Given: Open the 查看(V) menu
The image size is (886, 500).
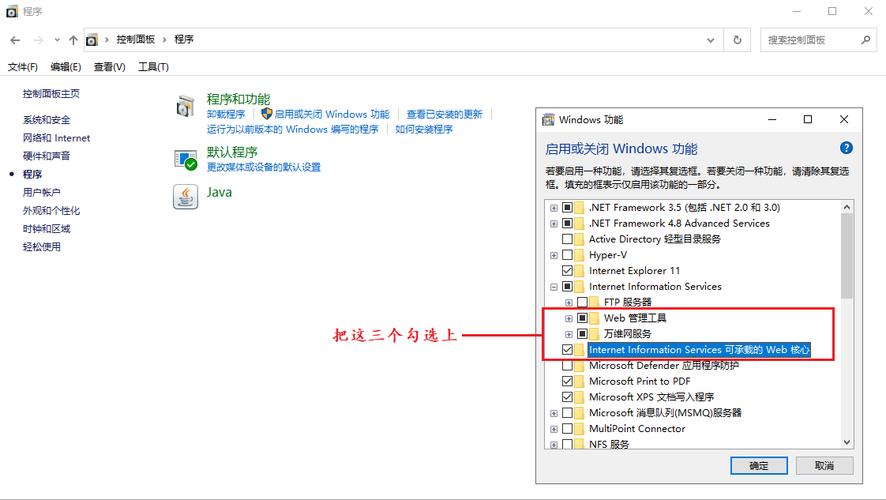Looking at the screenshot, I should 109,67.
